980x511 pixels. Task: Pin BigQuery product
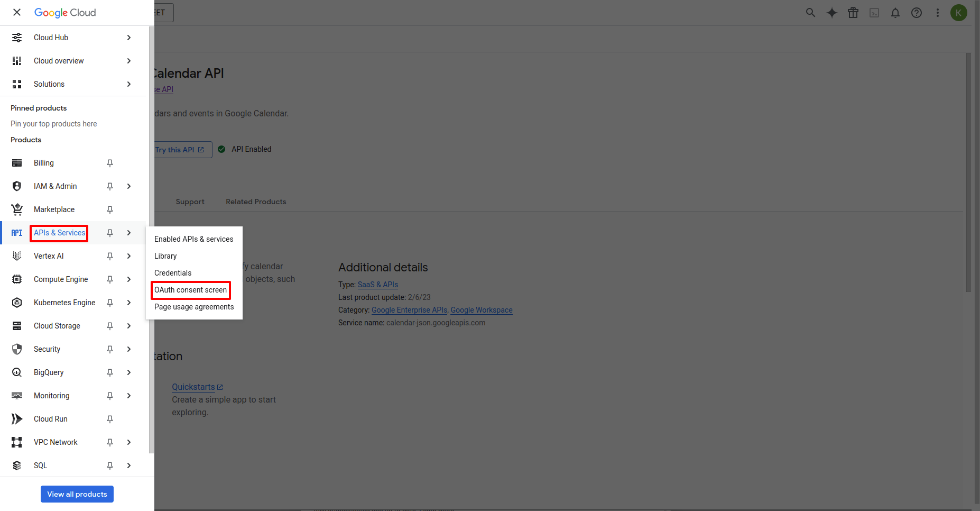(x=110, y=372)
